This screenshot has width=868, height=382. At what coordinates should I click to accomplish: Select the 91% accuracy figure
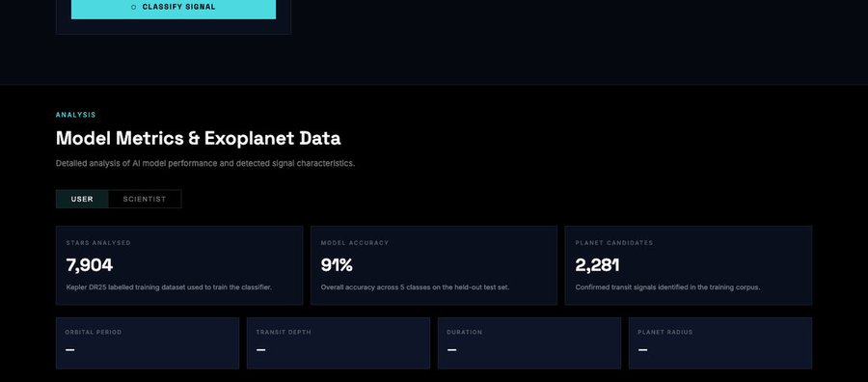[337, 265]
